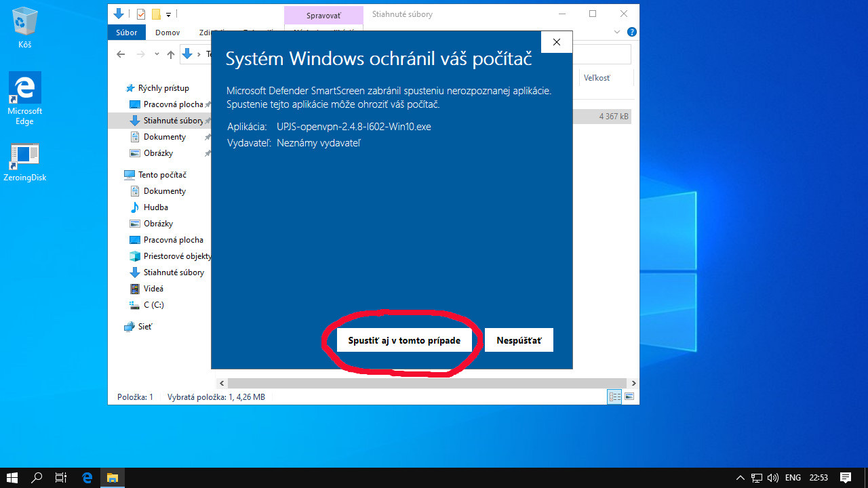Show hidden tray icons with the chevron

coord(740,478)
